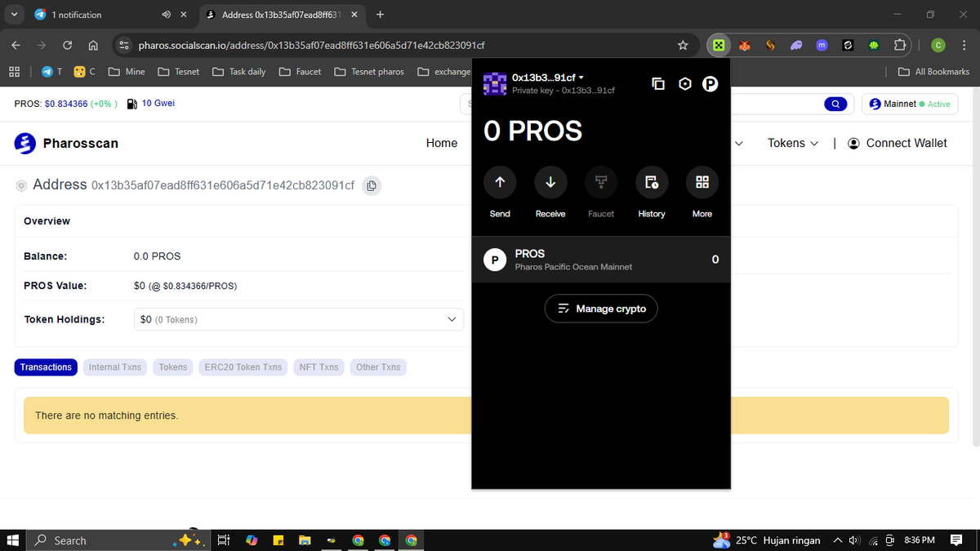Open the More grid icon in wallet
The image size is (980, 551).
click(702, 182)
